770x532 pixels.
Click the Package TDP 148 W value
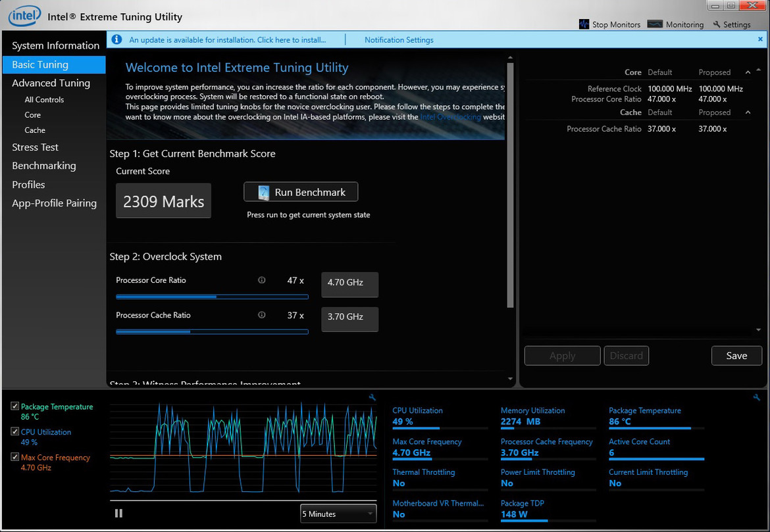pos(514,514)
